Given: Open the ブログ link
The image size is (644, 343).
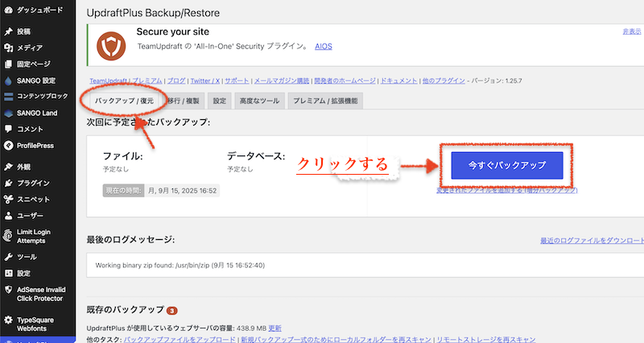Looking at the screenshot, I should coord(176,81).
